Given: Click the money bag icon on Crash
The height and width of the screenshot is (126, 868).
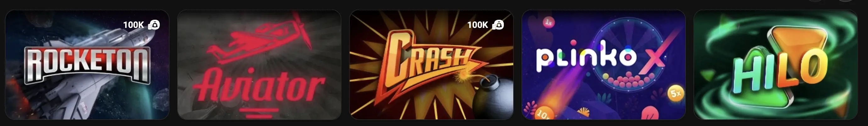Looking at the screenshot, I should pyautogui.click(x=498, y=25).
